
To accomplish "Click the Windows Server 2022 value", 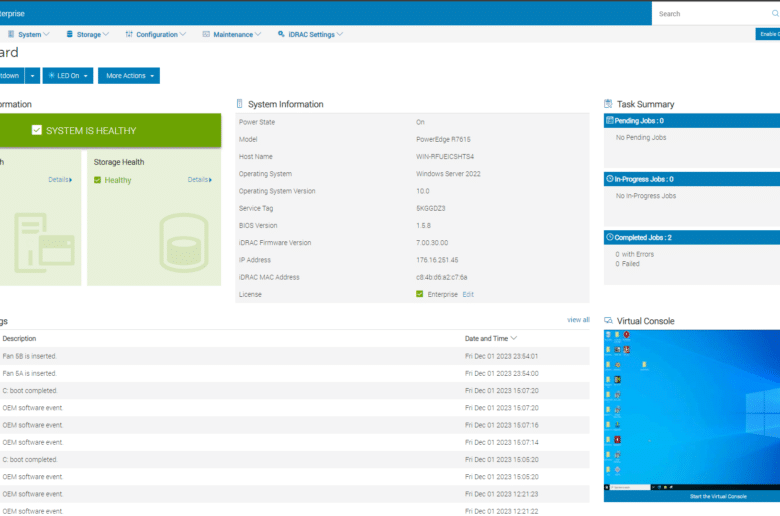I will (448, 174).
